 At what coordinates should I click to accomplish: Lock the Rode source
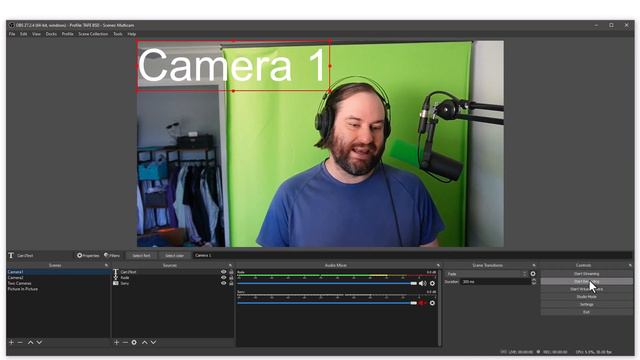[231, 278]
